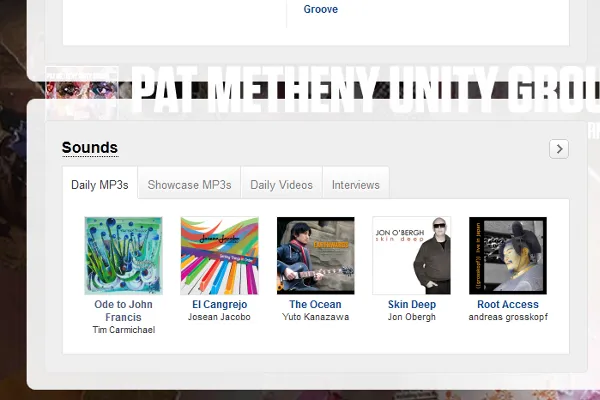Click artist name Tim Carmichael
600x400 pixels.
124,330
